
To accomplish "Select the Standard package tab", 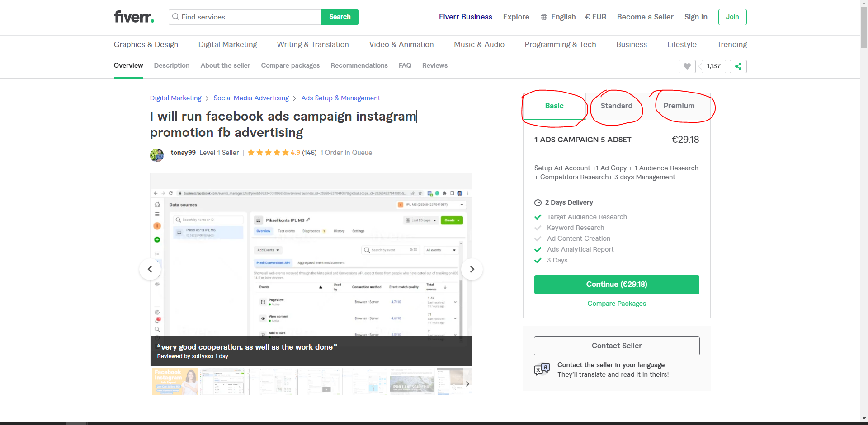I will pyautogui.click(x=617, y=106).
